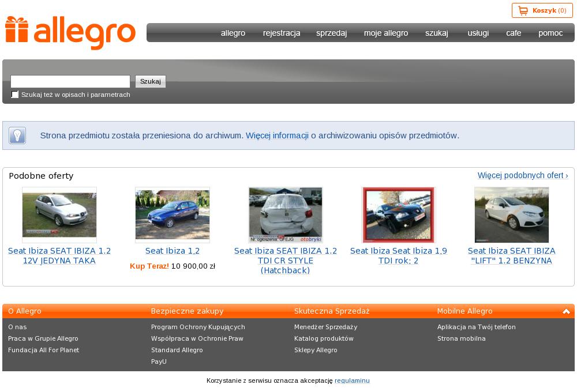577x392 pixels.
Task: Open the usługi menu item
Action: [x=478, y=33]
